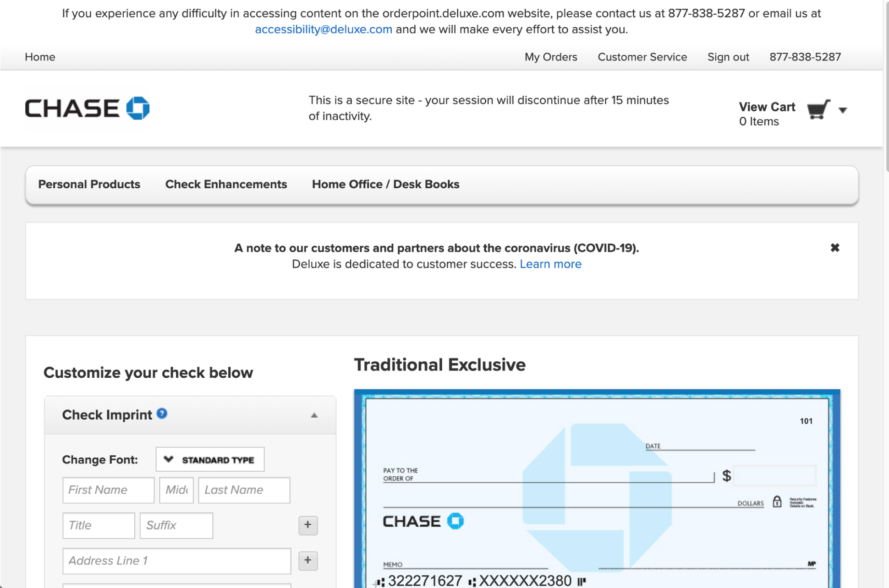
Task: Open the Personal Products menu
Action: pyautogui.click(x=89, y=185)
